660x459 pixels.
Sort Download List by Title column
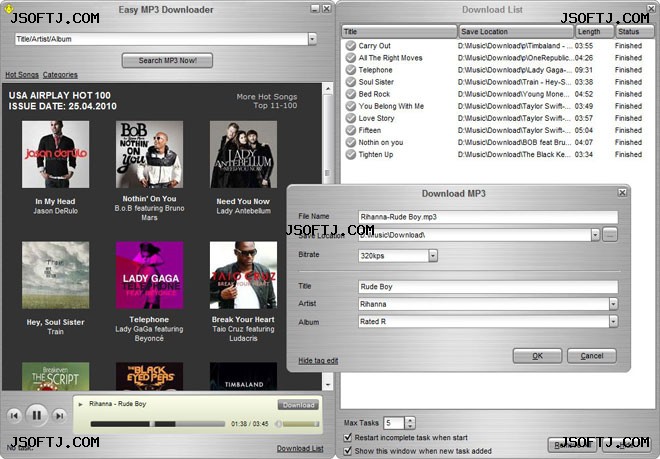coord(399,32)
